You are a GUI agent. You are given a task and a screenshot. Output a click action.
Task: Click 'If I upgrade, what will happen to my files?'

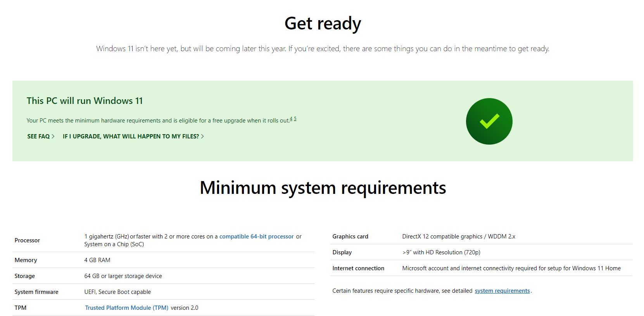tap(133, 136)
